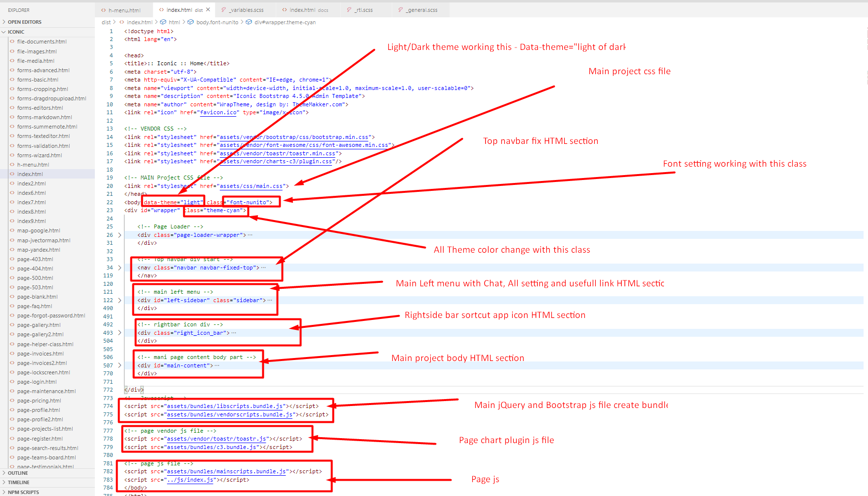This screenshot has width=868, height=496.
Task: Click the HTML icon on index.html docs tab
Action: point(285,10)
